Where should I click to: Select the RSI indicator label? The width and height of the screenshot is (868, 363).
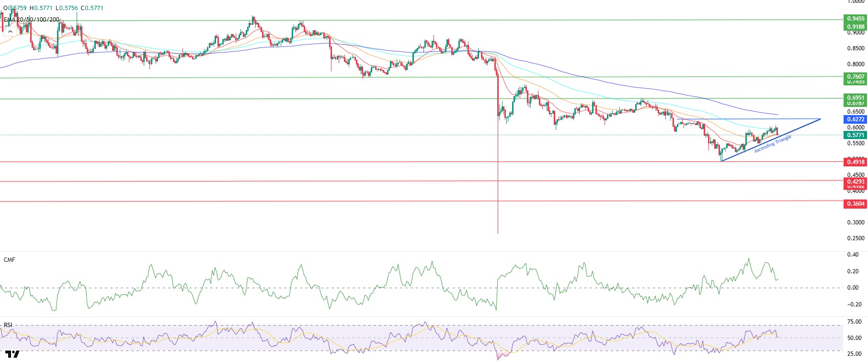(8, 325)
